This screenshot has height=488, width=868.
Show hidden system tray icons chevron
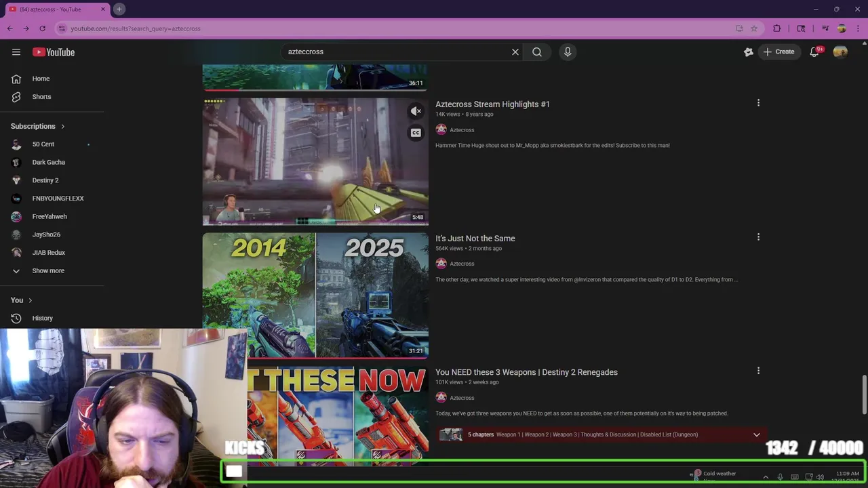pyautogui.click(x=766, y=476)
